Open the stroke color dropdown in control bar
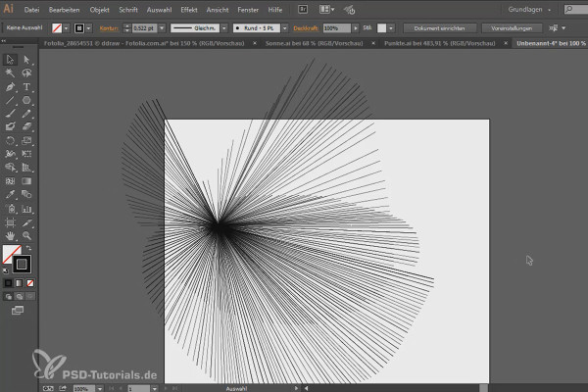This screenshot has width=588, height=392. (89, 28)
